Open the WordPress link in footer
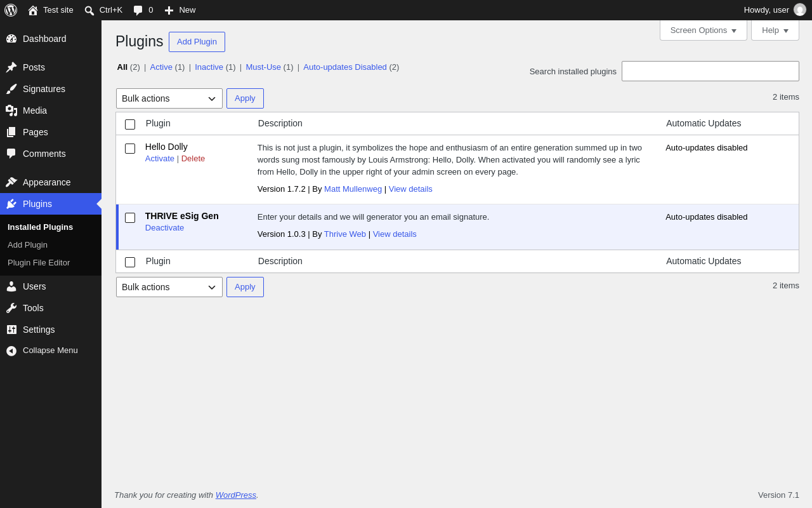This screenshot has height=508, width=812. [x=236, y=495]
